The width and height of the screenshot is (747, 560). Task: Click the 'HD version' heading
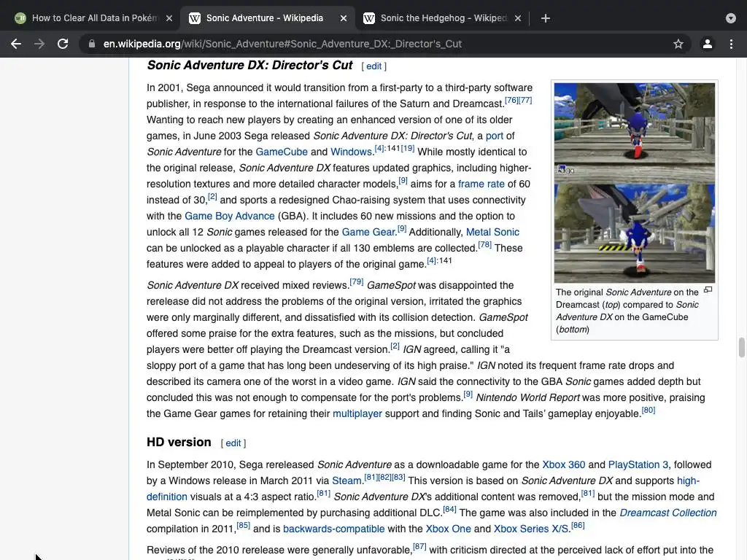(x=179, y=443)
